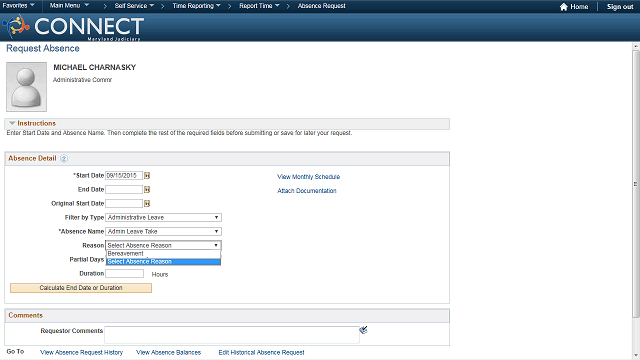Click Calculate End Date or Duration
The height and width of the screenshot is (360, 640).
click(x=81, y=288)
